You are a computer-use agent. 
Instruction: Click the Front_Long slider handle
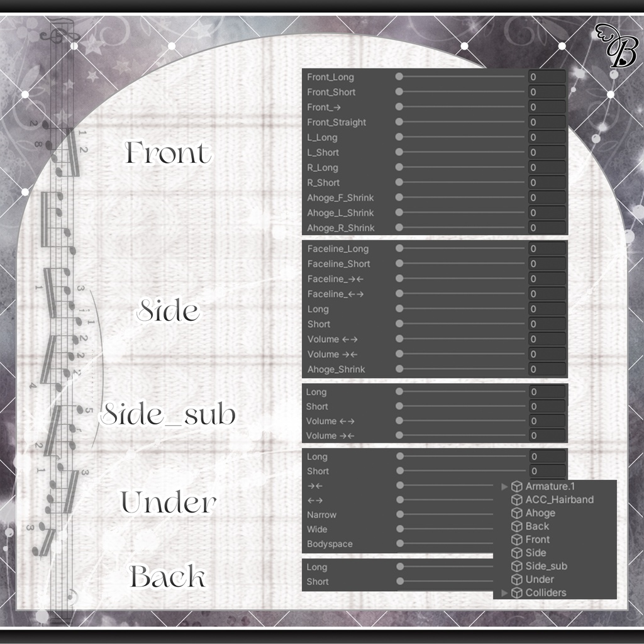coord(399,76)
